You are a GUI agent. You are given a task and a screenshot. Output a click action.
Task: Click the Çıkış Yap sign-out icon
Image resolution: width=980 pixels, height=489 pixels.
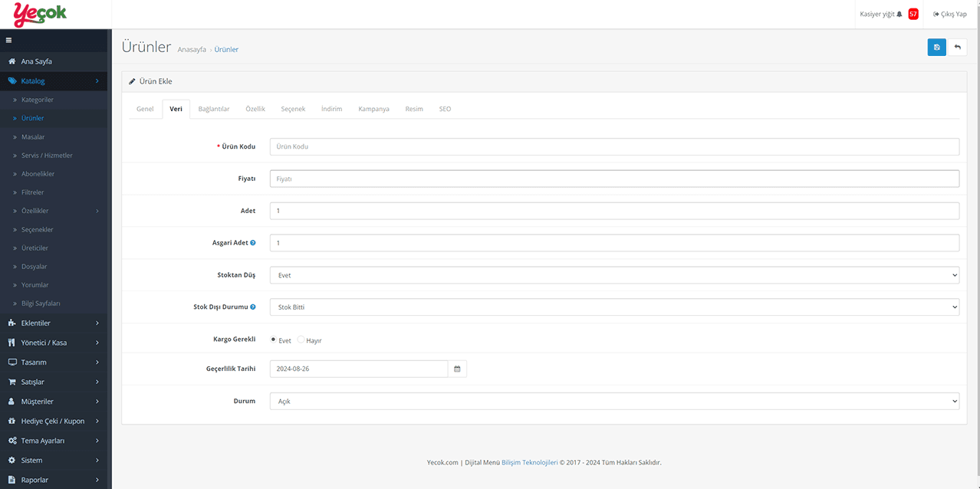pyautogui.click(x=936, y=15)
